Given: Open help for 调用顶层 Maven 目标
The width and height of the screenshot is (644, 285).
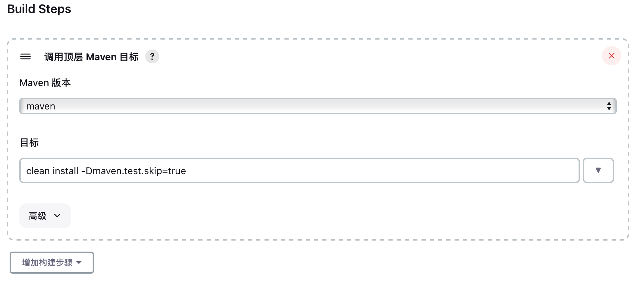Looking at the screenshot, I should 152,56.
